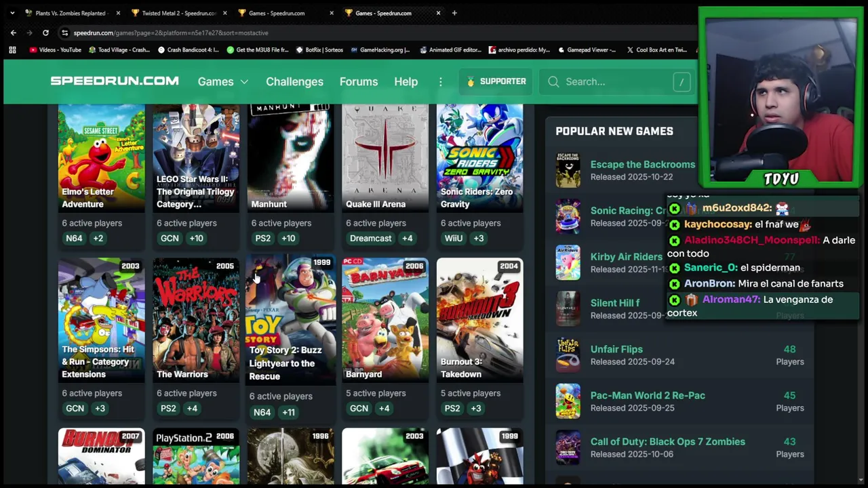Open Pac-Man World 2 Re-Pac link
This screenshot has width=868, height=488.
point(648,395)
